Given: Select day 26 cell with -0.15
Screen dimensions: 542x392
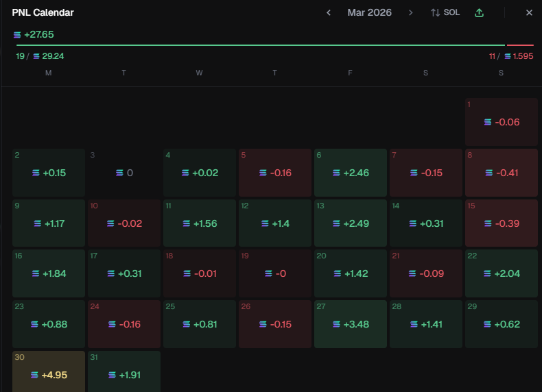Looking at the screenshot, I should click(275, 324).
